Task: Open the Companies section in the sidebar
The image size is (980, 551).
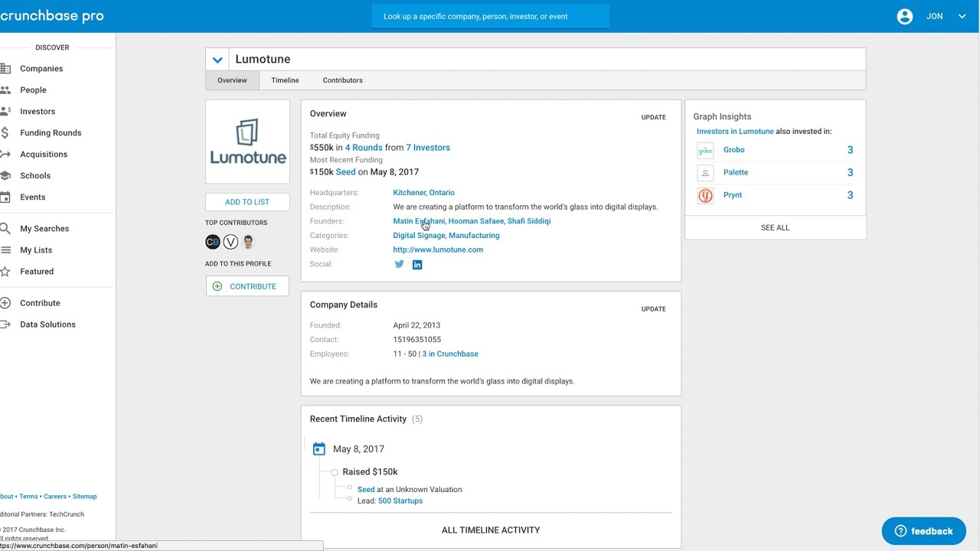Action: pos(41,68)
